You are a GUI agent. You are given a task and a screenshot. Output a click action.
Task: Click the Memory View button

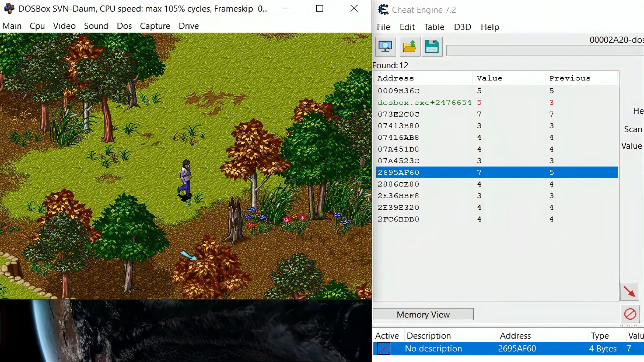click(x=423, y=314)
